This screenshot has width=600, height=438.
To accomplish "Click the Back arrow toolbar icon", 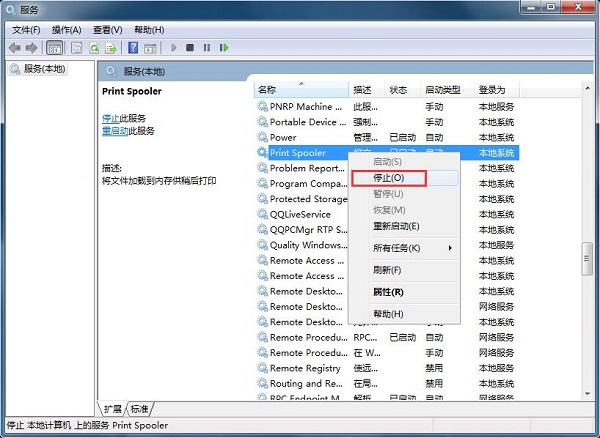I will pos(15,48).
